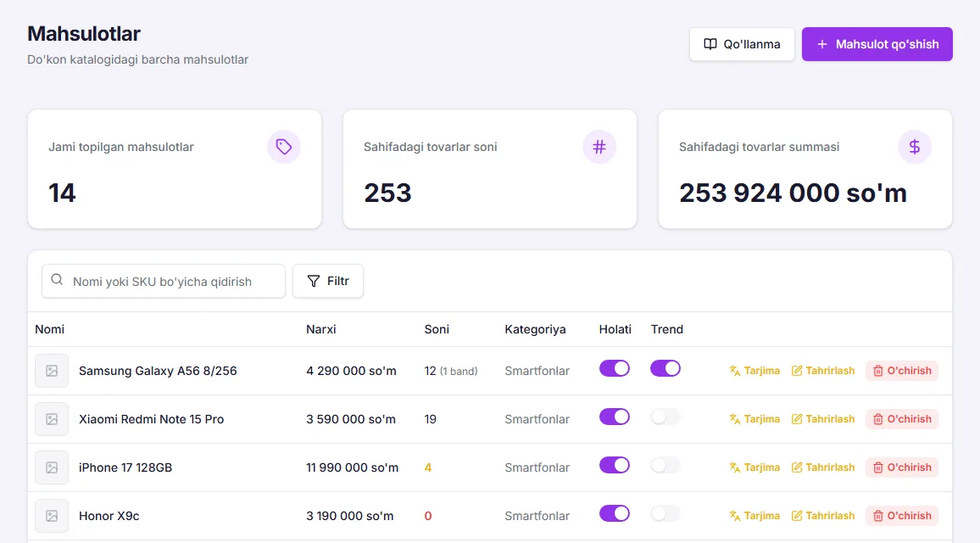Delete Xiaomi Redmi Note 15 Pro with O'chirish
The height and width of the screenshot is (543, 980).
[x=902, y=419]
